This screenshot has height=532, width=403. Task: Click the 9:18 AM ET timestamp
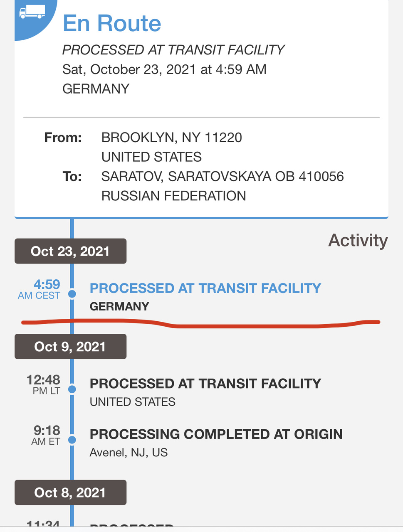coord(46,435)
